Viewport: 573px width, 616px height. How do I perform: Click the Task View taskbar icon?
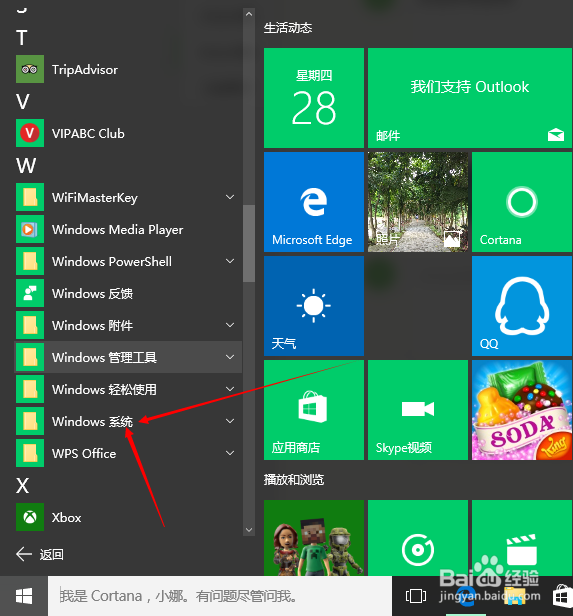click(416, 596)
